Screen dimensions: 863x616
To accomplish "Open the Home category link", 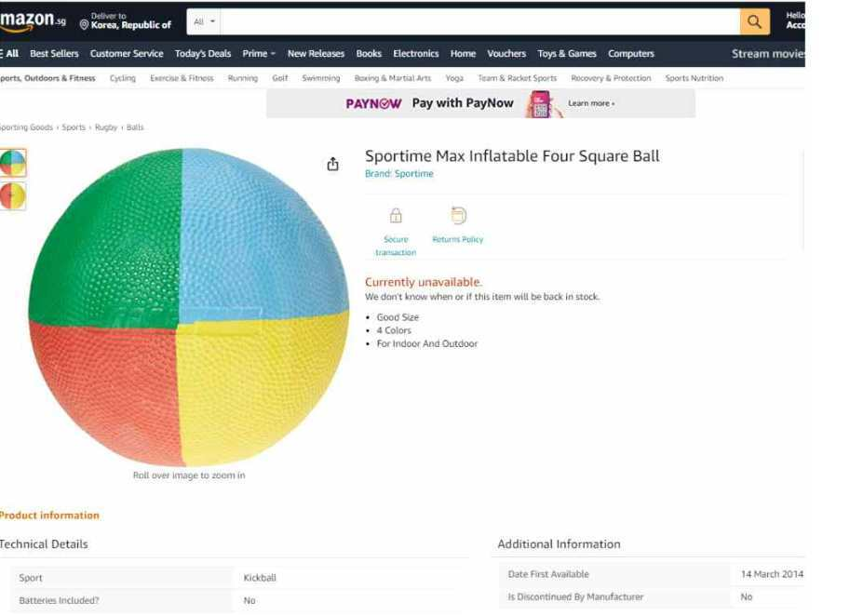I will coord(463,54).
